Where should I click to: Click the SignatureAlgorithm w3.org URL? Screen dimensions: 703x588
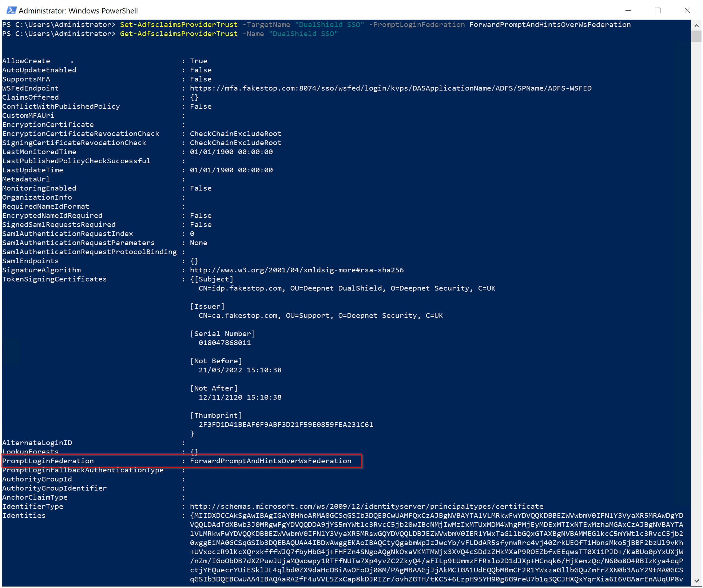(x=297, y=270)
